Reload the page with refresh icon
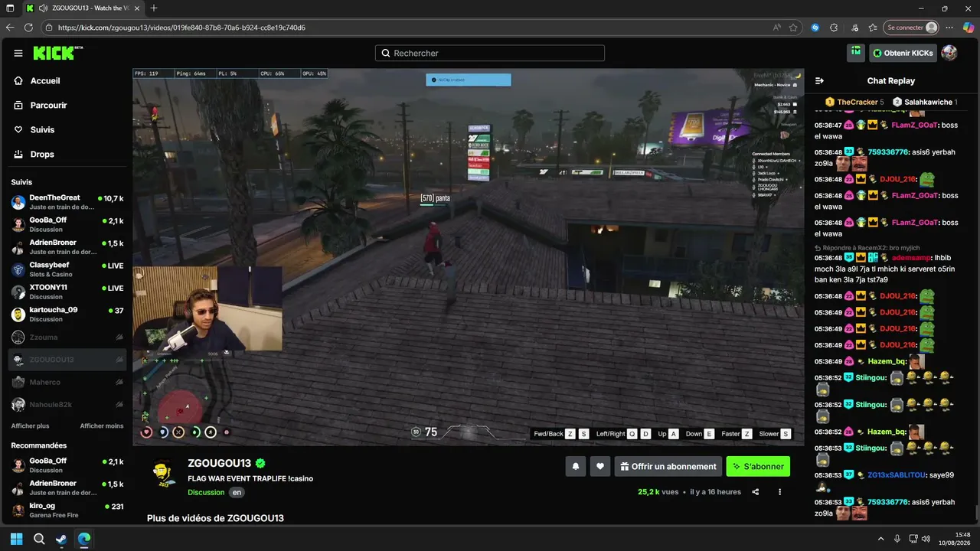The width and height of the screenshot is (980, 551). point(29,28)
